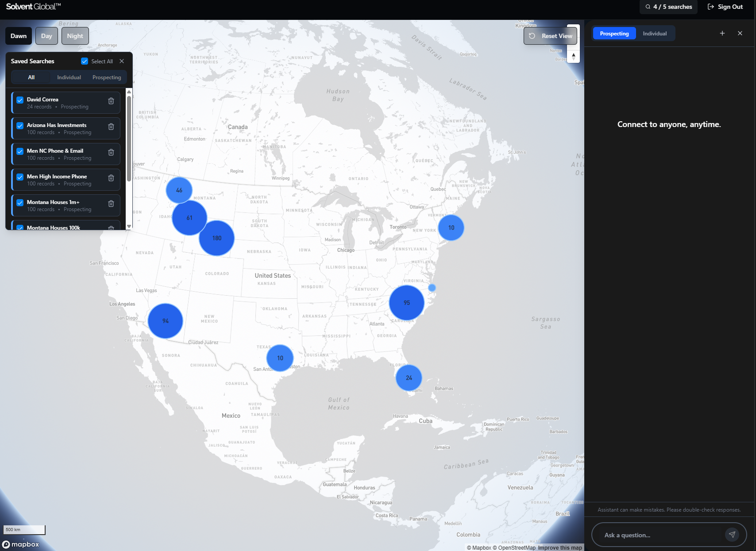Click the Solvent Global logo

33,7
